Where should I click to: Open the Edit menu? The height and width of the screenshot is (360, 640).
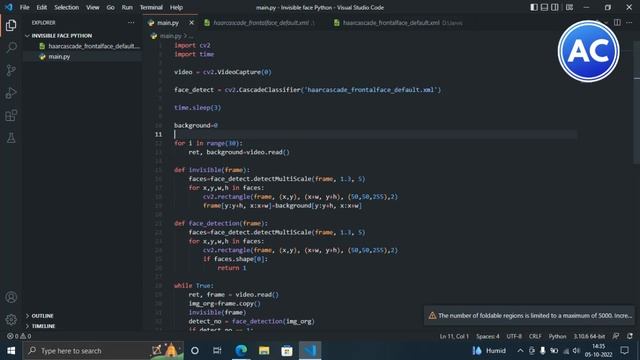click(x=42, y=7)
